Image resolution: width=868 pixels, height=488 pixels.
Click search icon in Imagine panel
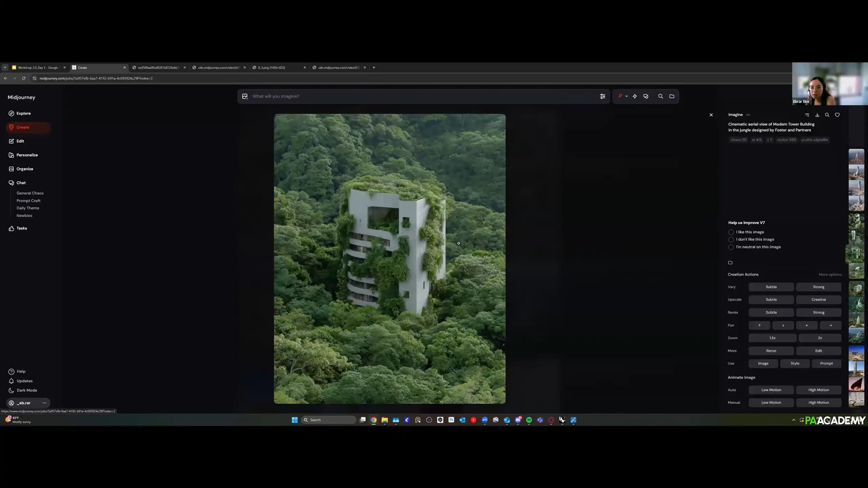click(827, 115)
